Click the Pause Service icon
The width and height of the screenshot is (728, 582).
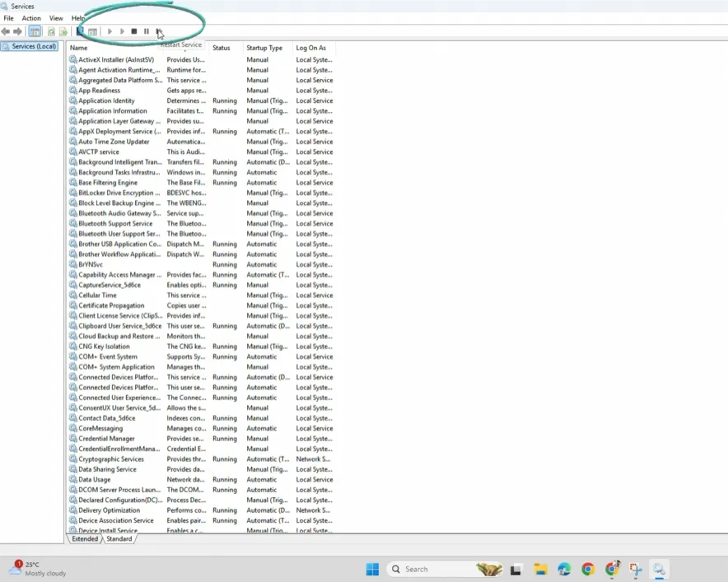click(147, 31)
